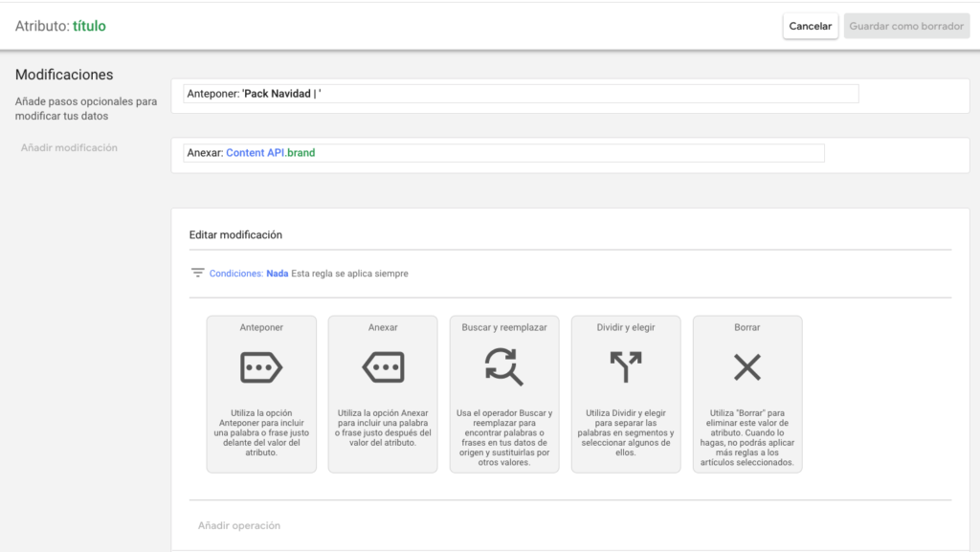Viewport: 980px width, 552px height.
Task: Click the filter icon beside Condiciones
Action: coord(197,273)
